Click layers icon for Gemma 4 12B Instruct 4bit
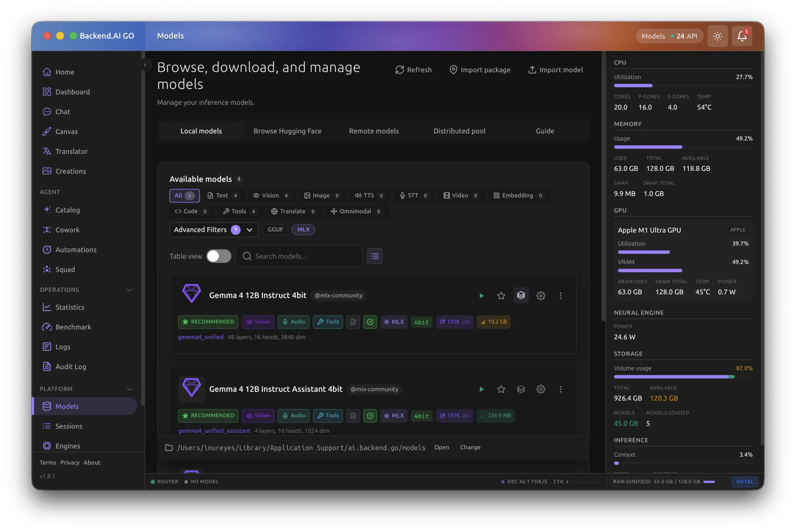796x532 pixels. (521, 296)
